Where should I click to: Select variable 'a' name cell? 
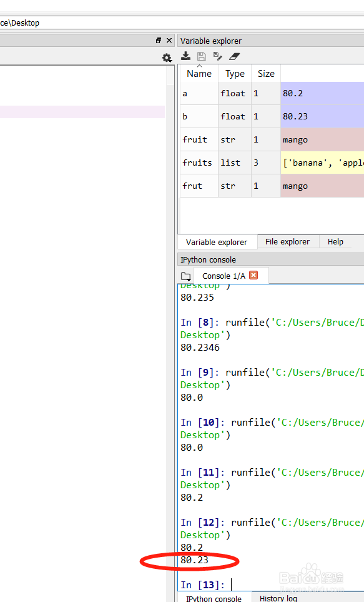click(x=199, y=93)
